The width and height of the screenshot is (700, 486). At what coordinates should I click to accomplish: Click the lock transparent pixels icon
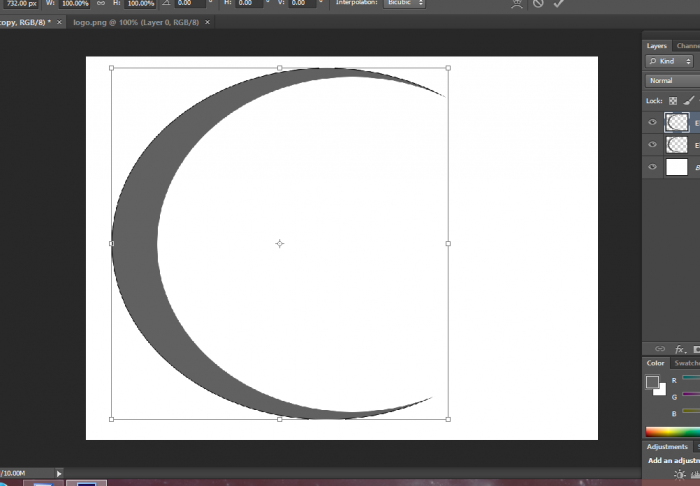point(673,101)
